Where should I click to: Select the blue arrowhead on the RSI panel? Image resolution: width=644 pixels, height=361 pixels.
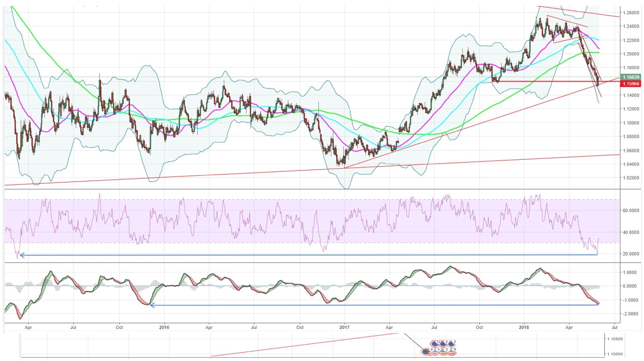point(22,255)
